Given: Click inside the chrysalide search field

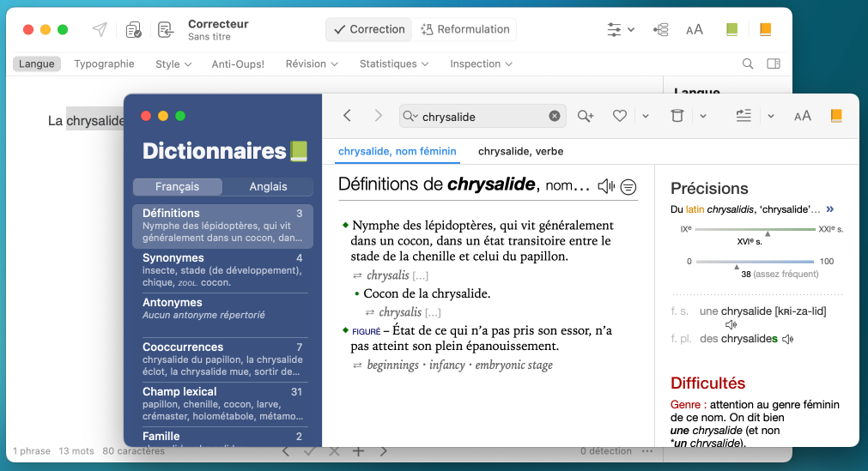Looking at the screenshot, I should tap(481, 117).
